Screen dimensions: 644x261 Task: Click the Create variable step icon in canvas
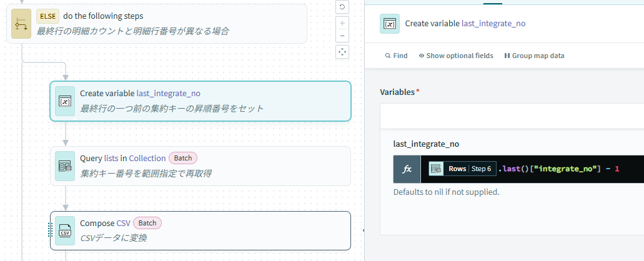65,101
